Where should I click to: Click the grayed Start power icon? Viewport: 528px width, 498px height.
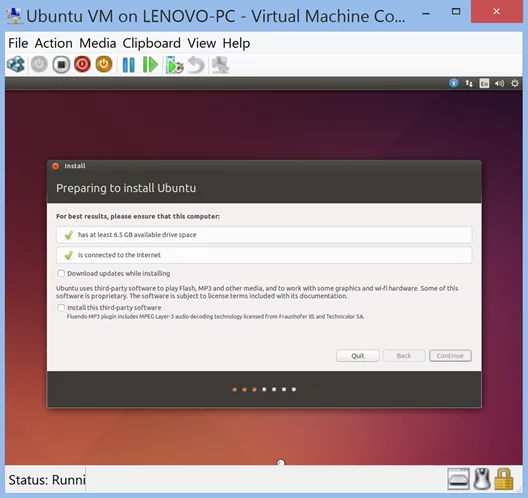point(39,64)
